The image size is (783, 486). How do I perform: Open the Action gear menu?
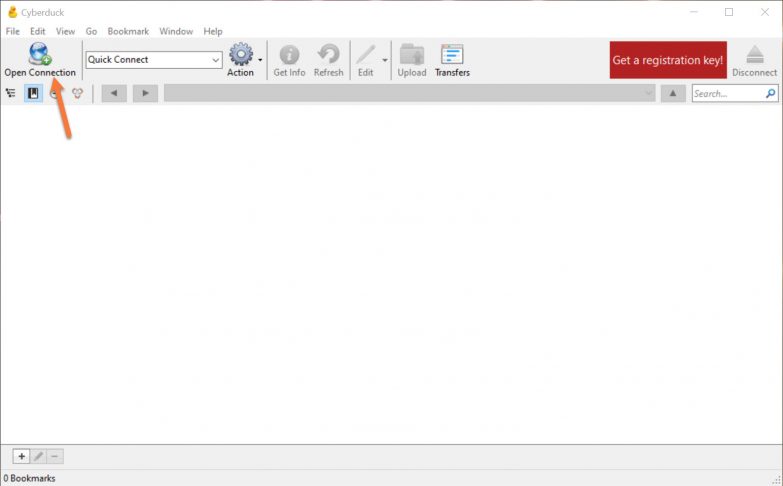tap(240, 55)
